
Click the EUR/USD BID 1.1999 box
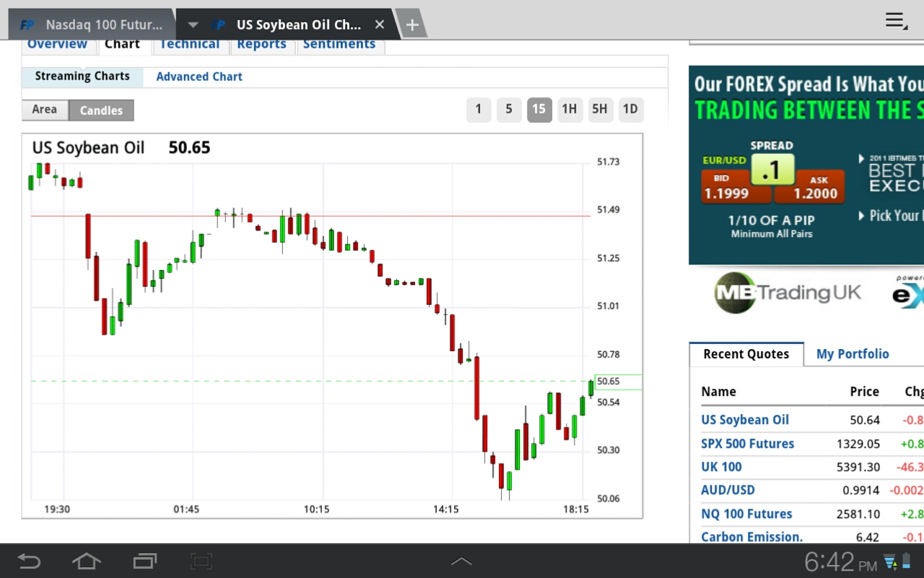[736, 186]
